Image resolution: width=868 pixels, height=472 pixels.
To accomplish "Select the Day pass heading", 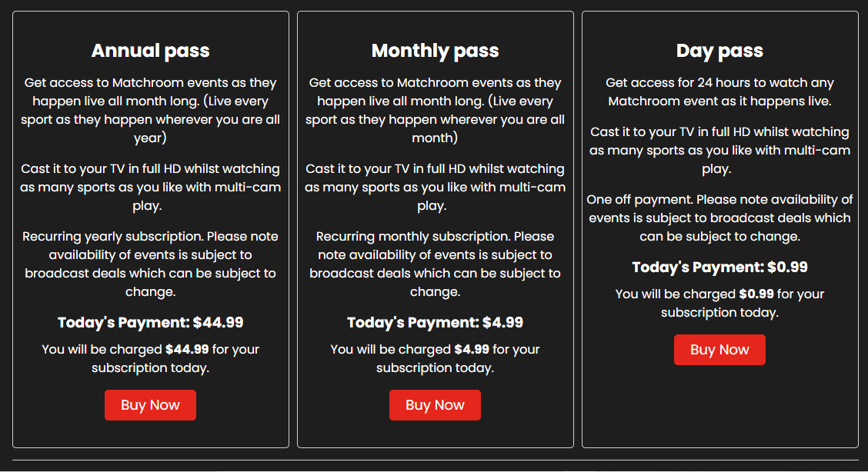I will (719, 51).
